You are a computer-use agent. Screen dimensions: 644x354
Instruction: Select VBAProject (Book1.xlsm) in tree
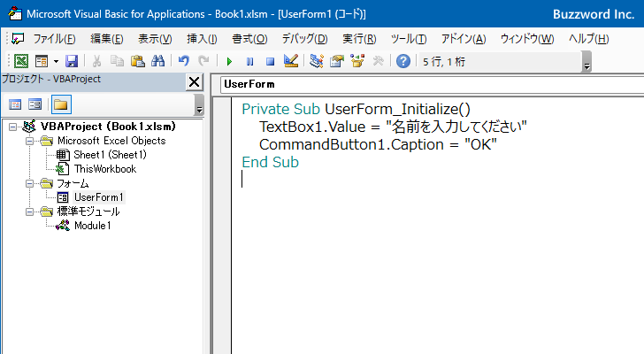pos(108,127)
